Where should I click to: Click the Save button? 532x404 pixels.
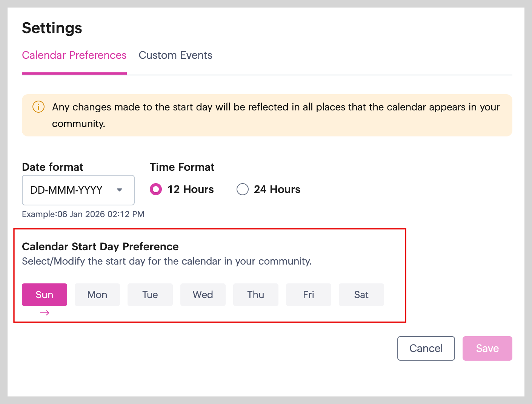coord(487,348)
